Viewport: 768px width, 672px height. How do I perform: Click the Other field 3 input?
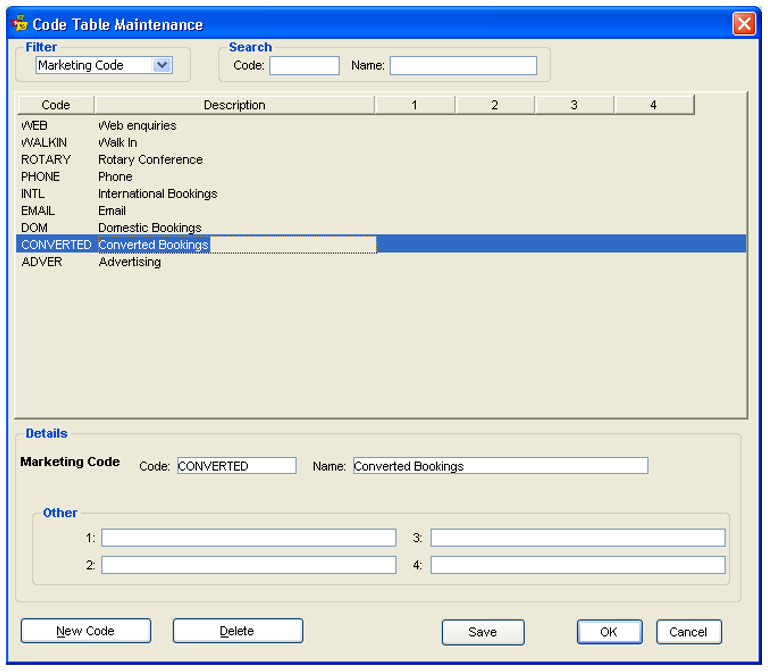(578, 538)
